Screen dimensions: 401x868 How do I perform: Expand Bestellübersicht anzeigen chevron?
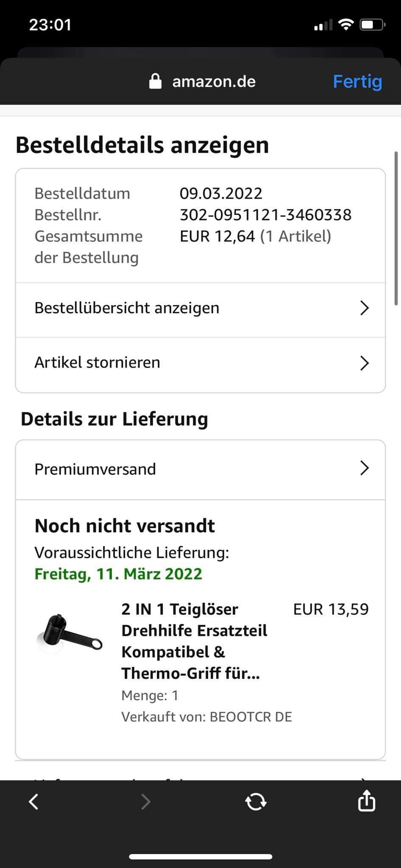[364, 308]
